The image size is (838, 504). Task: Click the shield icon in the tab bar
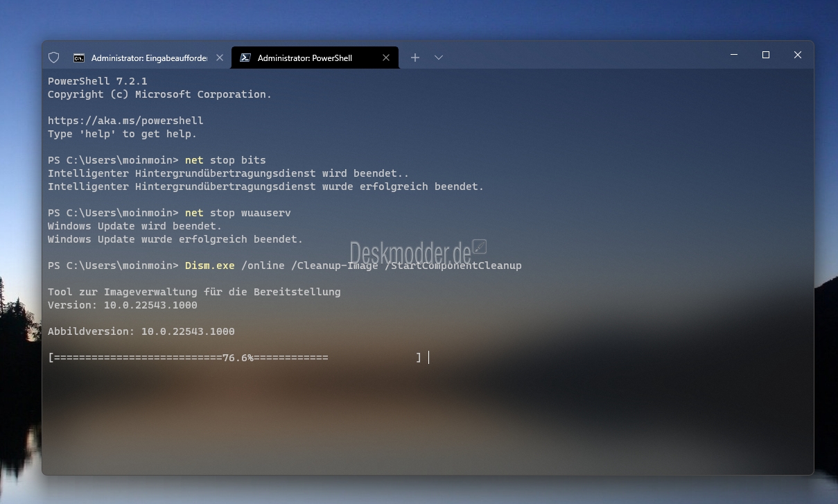click(54, 58)
